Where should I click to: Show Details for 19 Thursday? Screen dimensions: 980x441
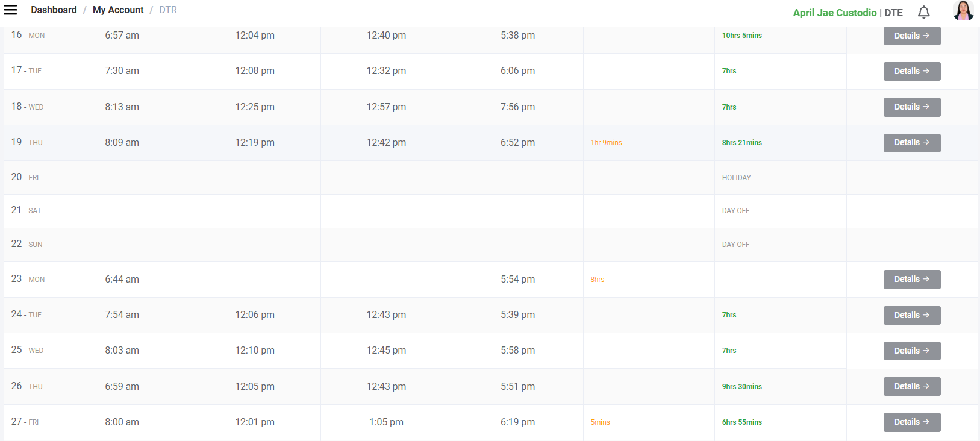[911, 143]
